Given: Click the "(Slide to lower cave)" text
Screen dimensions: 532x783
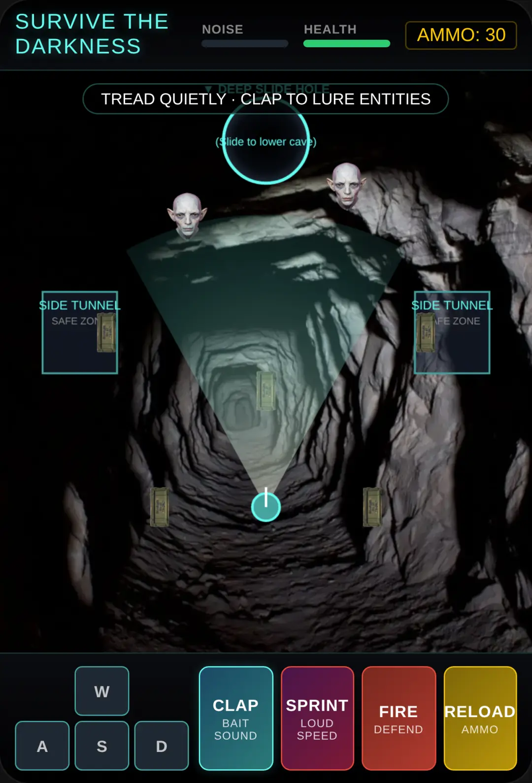Looking at the screenshot, I should coord(266,142).
